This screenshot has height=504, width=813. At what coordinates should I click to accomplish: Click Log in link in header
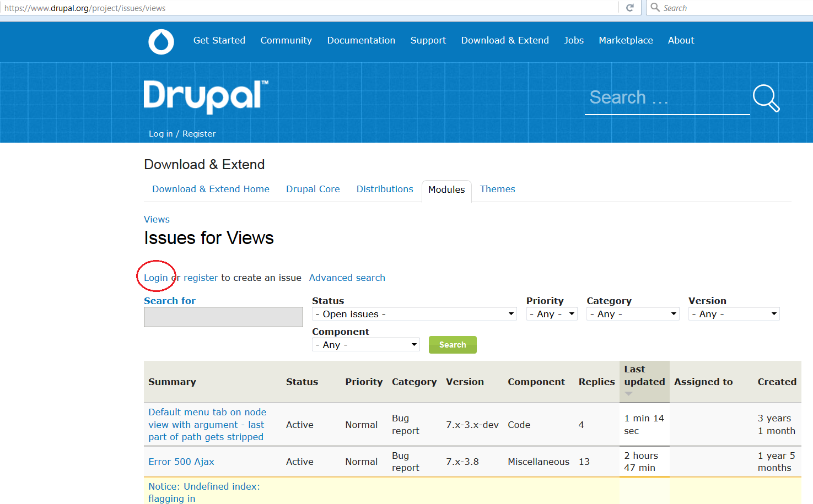(x=160, y=134)
